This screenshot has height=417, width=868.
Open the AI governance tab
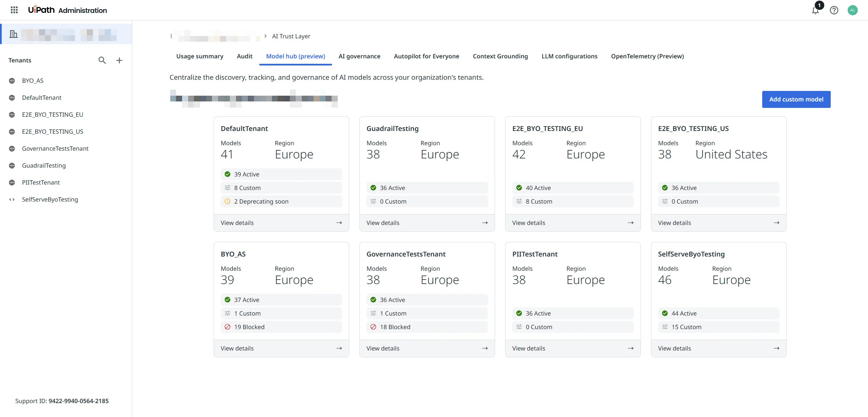(359, 56)
